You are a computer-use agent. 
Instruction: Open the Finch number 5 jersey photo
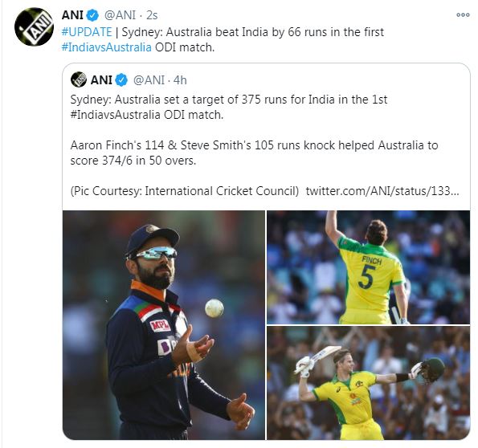tap(368, 267)
